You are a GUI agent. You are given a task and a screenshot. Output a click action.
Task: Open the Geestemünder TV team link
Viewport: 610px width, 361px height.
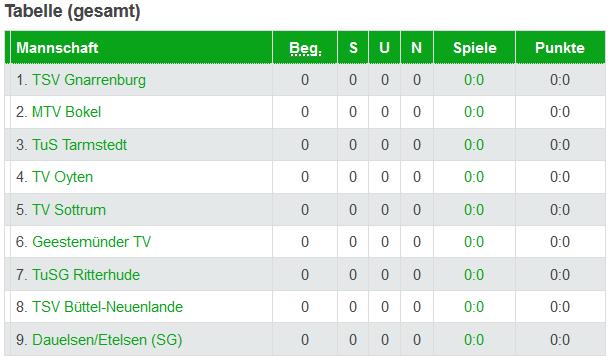pyautogui.click(x=91, y=242)
